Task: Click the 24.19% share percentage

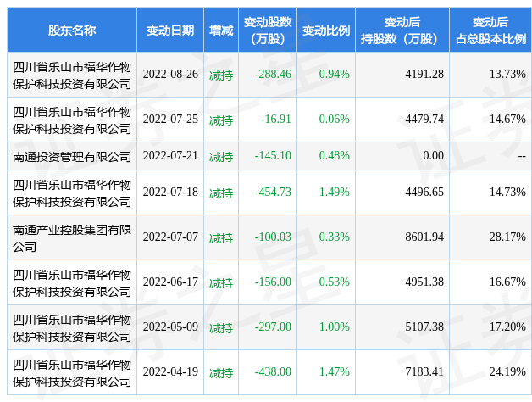Action: (x=507, y=371)
